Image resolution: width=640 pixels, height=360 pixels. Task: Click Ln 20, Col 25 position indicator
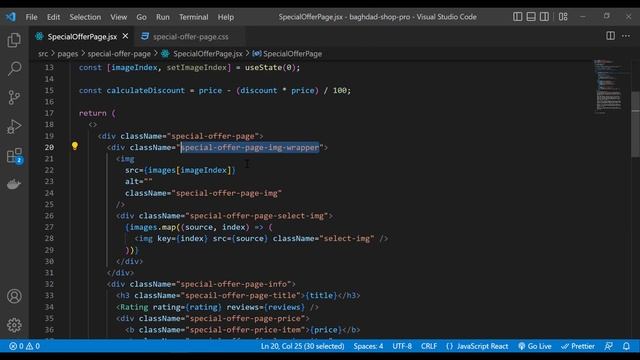coord(302,346)
